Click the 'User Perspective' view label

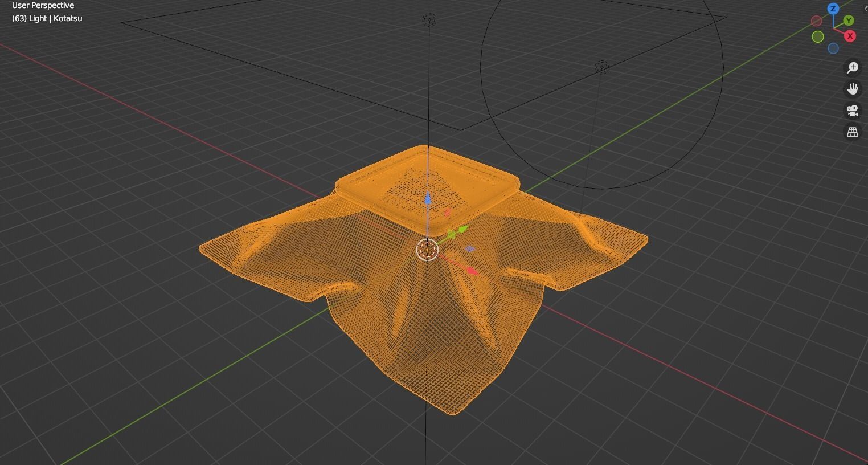(43, 6)
